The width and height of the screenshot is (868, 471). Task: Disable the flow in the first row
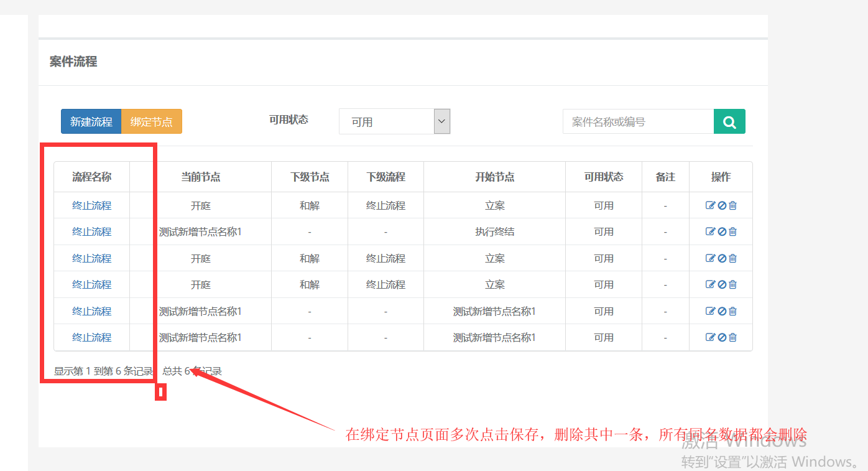click(722, 205)
